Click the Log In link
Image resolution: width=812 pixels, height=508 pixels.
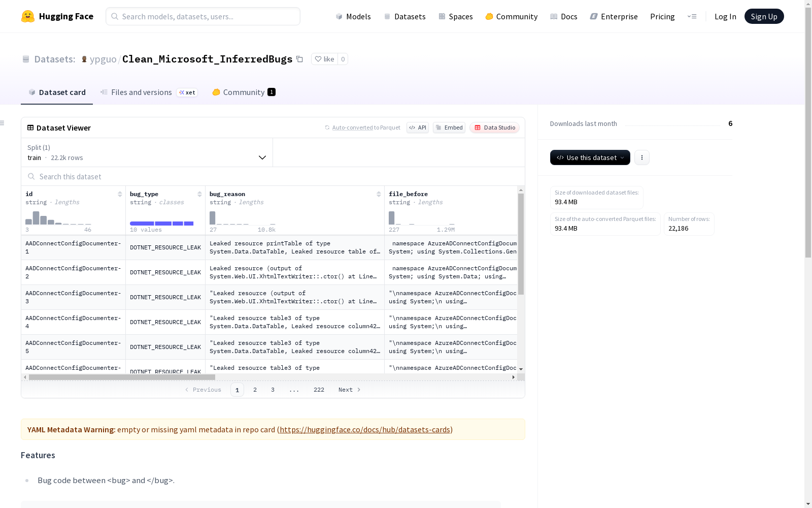tap(725, 16)
